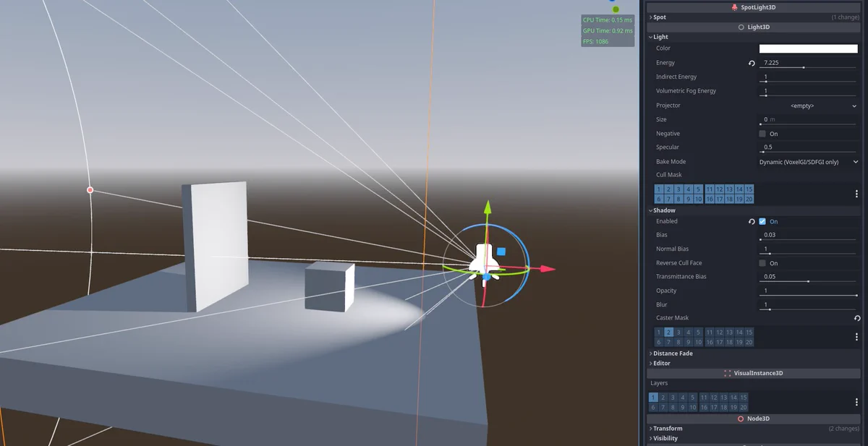Click the blue Z-axis dot of the gizmo
Viewport: 868px width, 446px height.
tap(486, 277)
